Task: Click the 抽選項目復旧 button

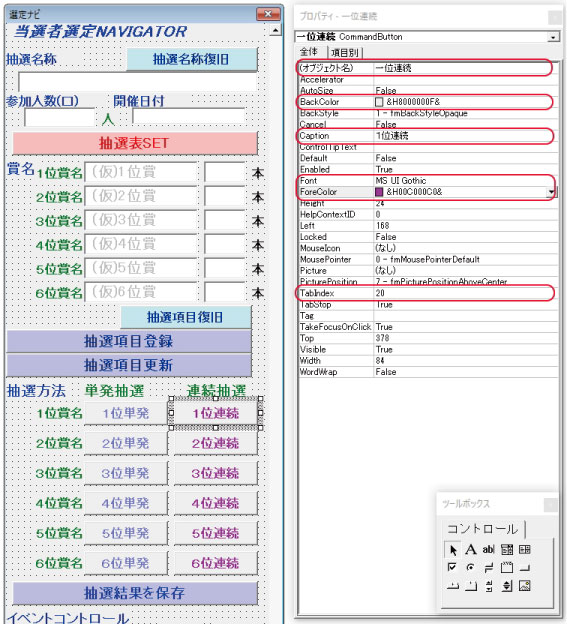Action: 186,317
